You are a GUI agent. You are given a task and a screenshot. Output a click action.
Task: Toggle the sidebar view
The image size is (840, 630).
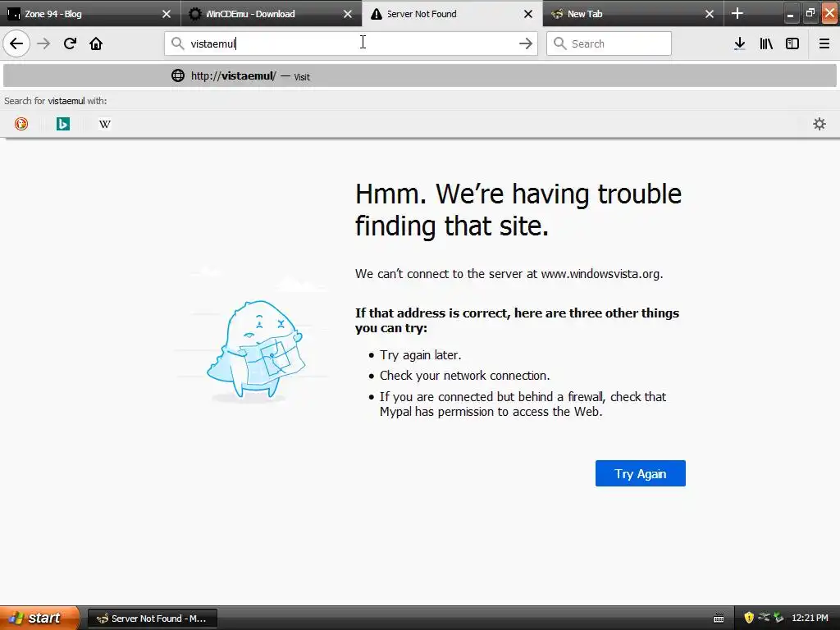pyautogui.click(x=792, y=43)
